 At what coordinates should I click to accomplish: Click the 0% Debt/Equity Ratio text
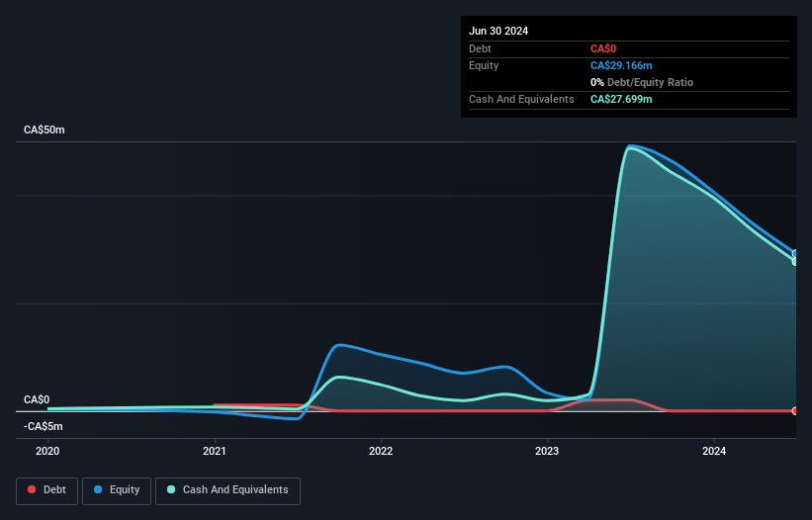tap(642, 82)
